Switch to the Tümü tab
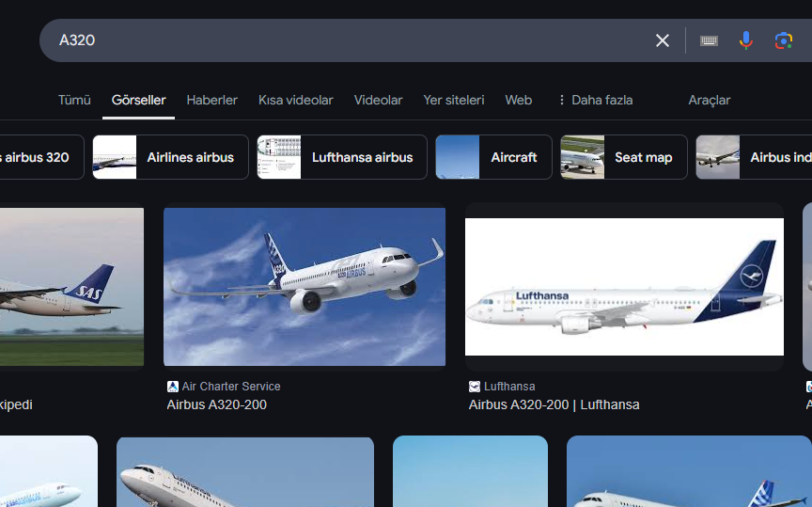This screenshot has width=812, height=507. point(74,100)
